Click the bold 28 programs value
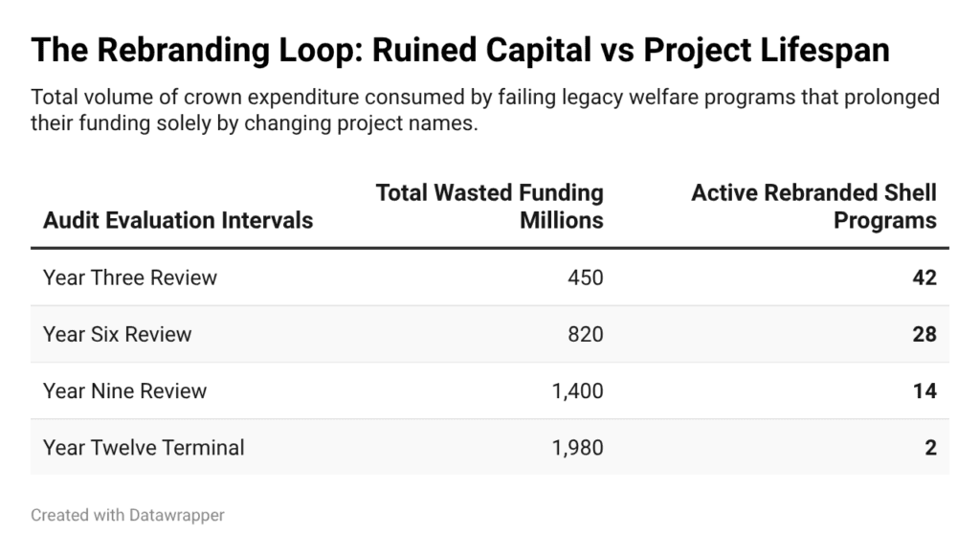This screenshot has height=556, width=980. coord(924,334)
